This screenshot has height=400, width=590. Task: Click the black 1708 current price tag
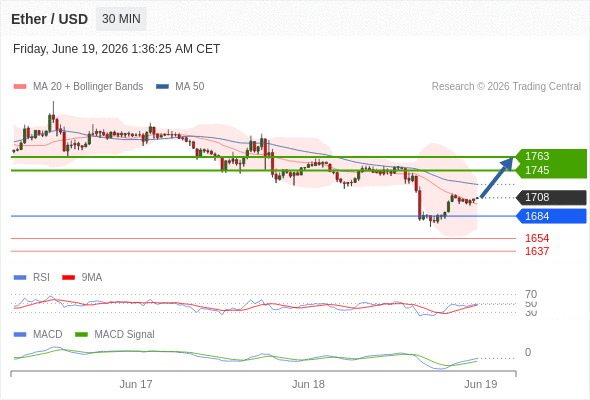pyautogui.click(x=551, y=197)
